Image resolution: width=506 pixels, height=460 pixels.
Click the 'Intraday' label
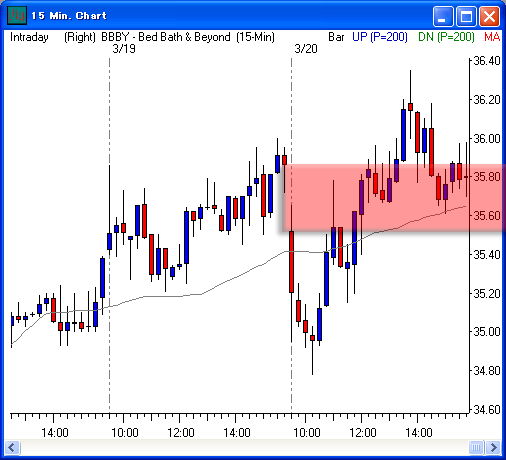29,37
